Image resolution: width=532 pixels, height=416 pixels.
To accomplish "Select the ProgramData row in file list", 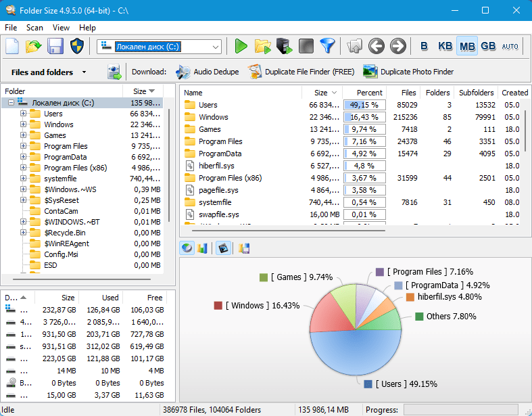I will (x=352, y=154).
